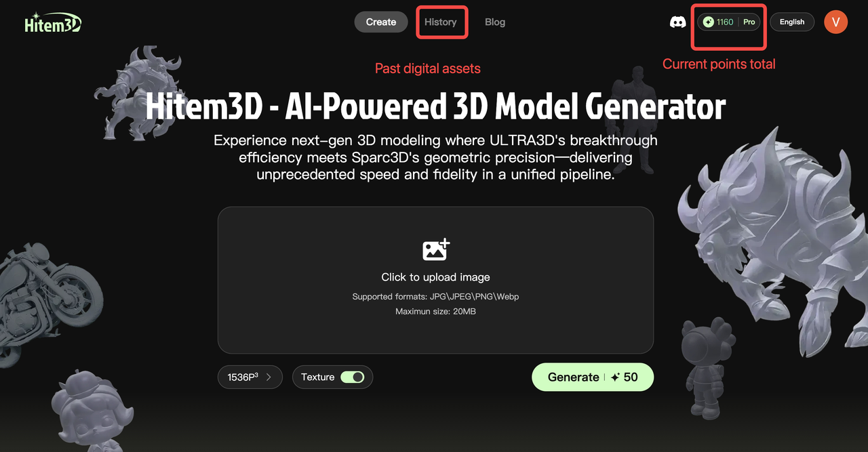The image size is (868, 452).
Task: Click the Generate button
Action: tap(593, 377)
